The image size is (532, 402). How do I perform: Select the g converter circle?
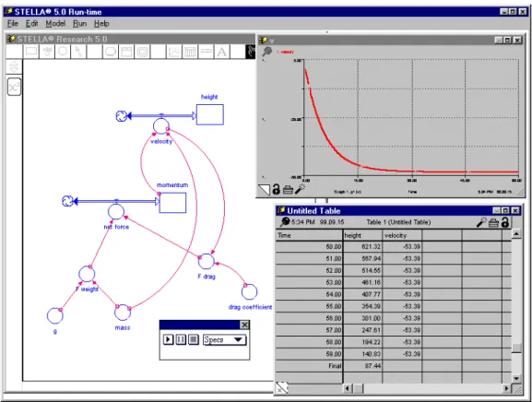click(x=55, y=316)
